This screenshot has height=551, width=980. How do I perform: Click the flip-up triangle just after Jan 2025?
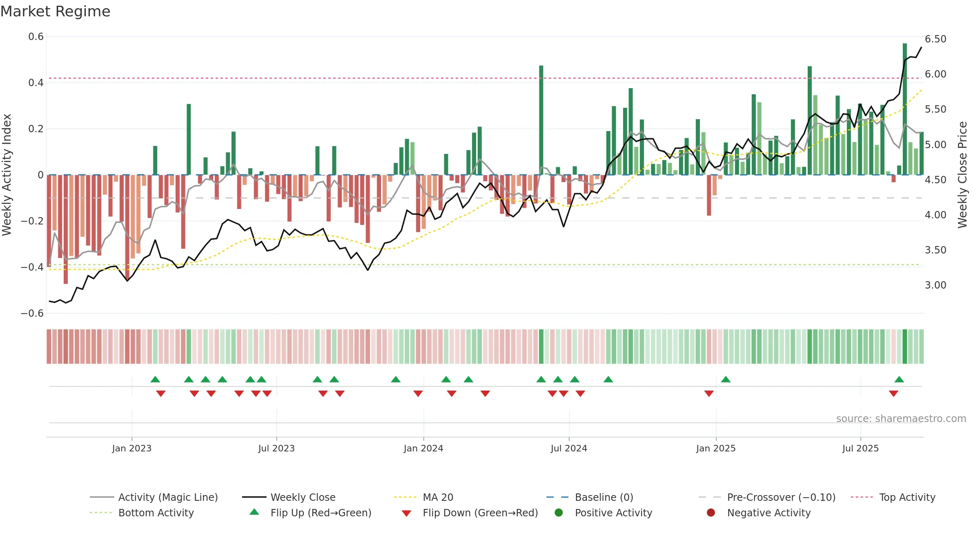(x=726, y=379)
